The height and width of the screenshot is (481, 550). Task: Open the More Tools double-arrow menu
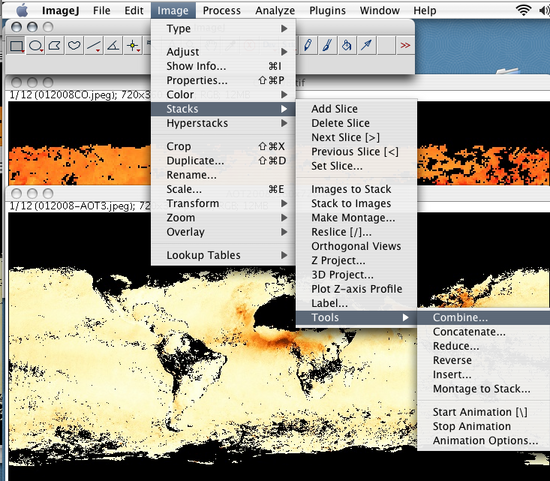point(405,46)
